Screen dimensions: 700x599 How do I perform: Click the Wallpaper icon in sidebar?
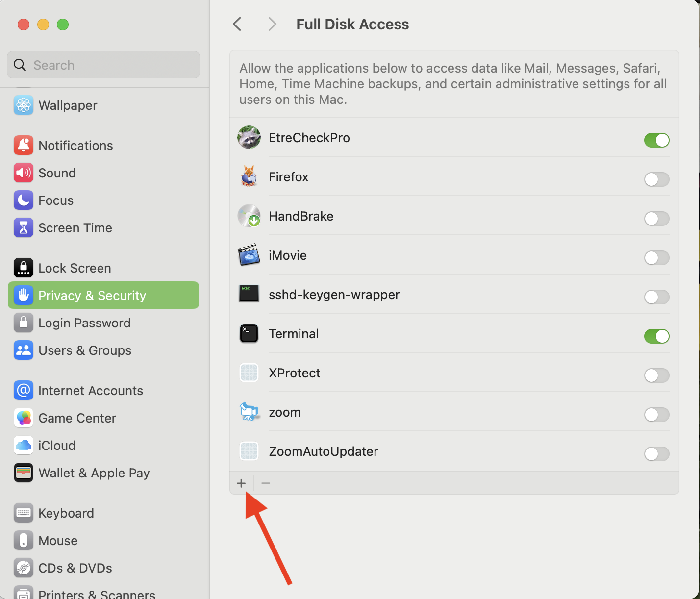pyautogui.click(x=24, y=105)
